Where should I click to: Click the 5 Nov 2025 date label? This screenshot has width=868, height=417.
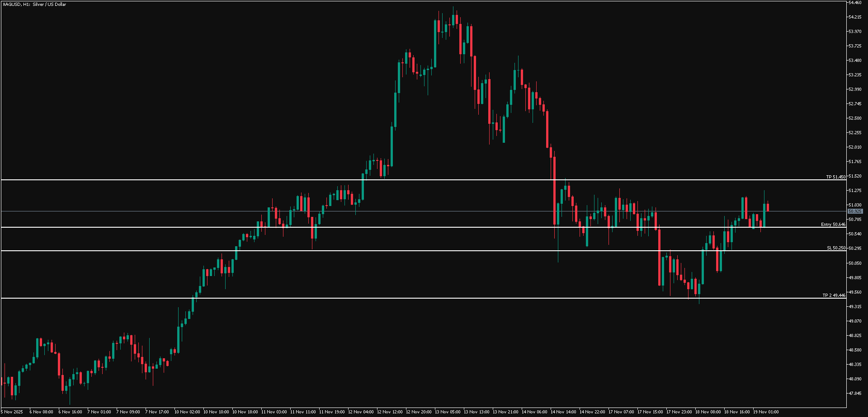12,412
